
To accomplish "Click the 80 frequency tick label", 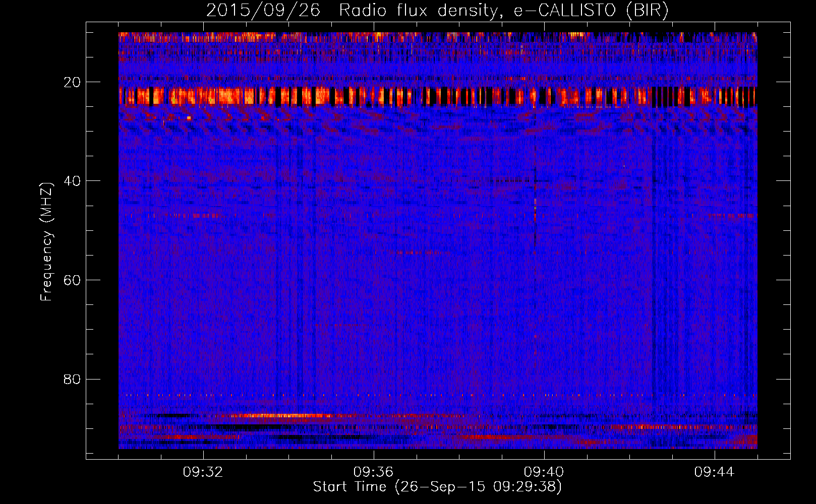I will click(73, 379).
